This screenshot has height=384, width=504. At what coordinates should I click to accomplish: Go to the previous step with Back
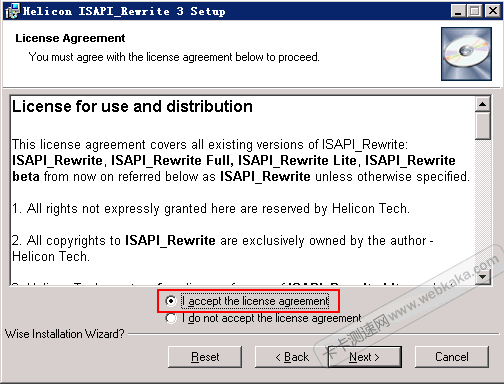point(292,357)
